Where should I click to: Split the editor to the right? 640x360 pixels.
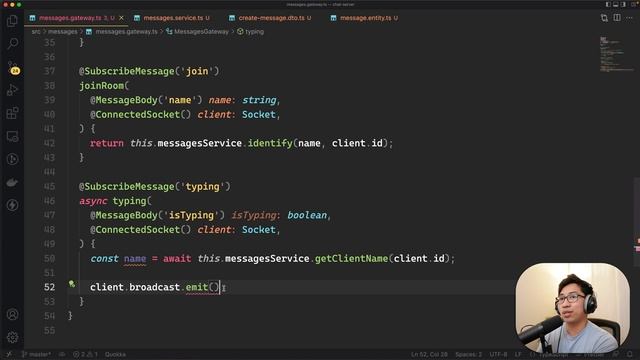point(617,18)
